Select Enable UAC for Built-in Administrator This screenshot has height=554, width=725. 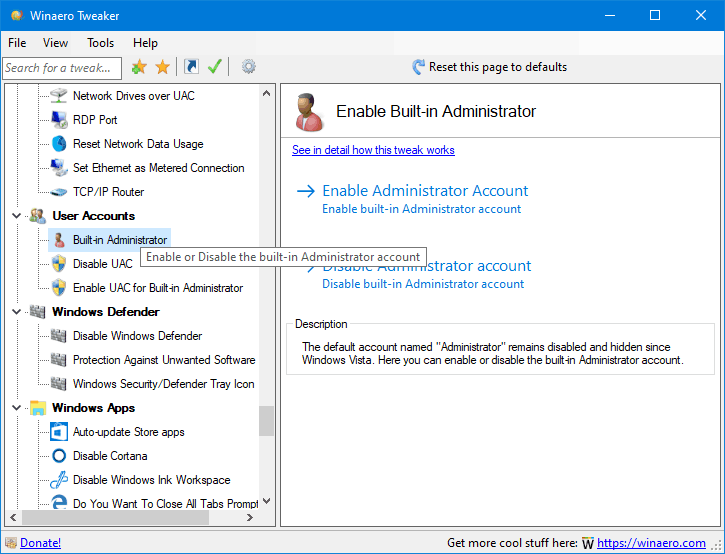click(157, 288)
